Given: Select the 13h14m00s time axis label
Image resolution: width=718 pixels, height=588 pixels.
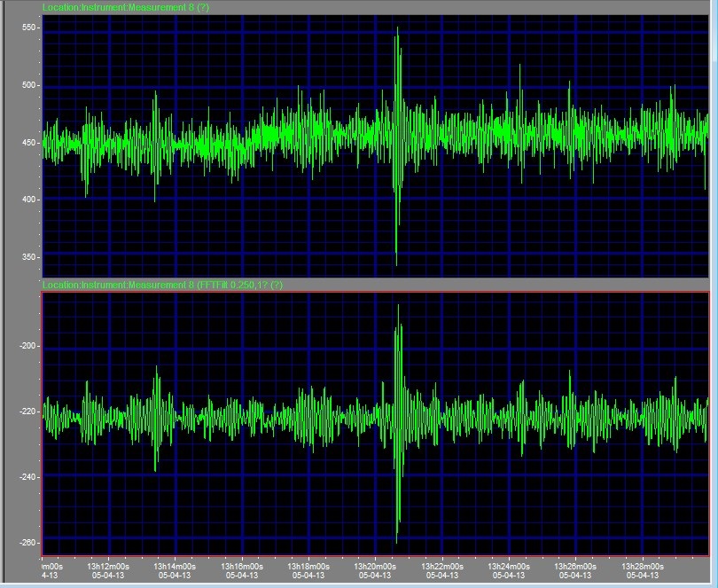Looking at the screenshot, I should (x=175, y=566).
